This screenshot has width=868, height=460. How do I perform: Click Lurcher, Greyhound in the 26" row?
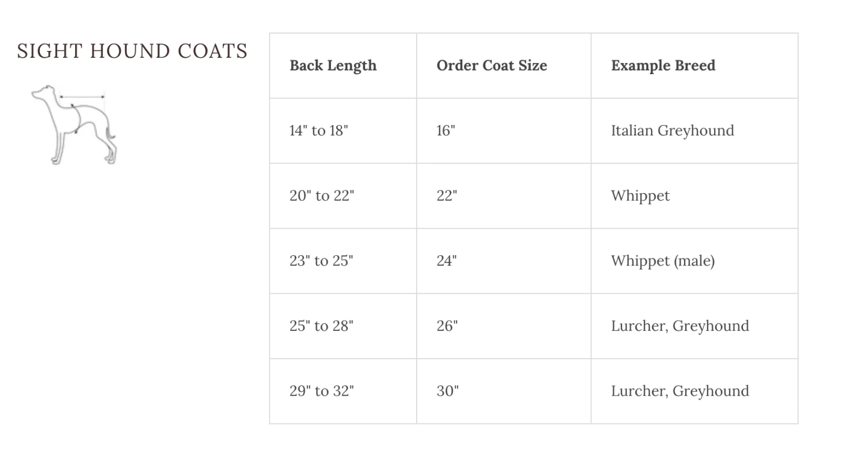click(680, 326)
